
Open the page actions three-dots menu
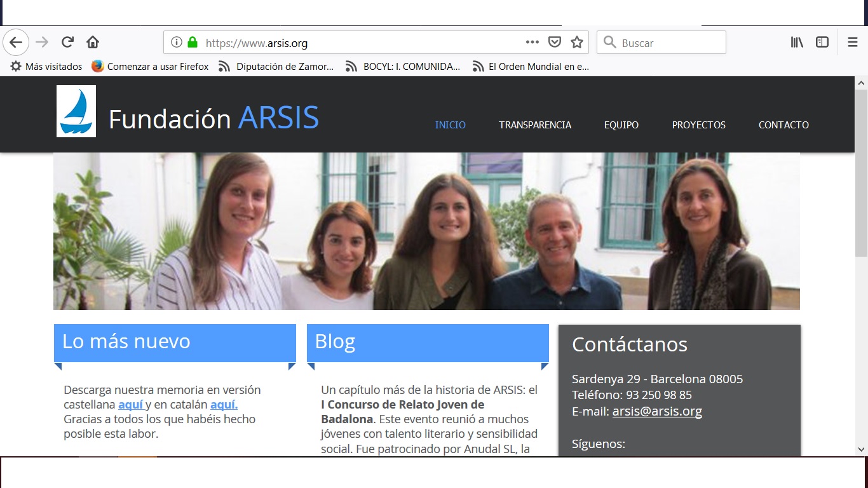click(532, 43)
